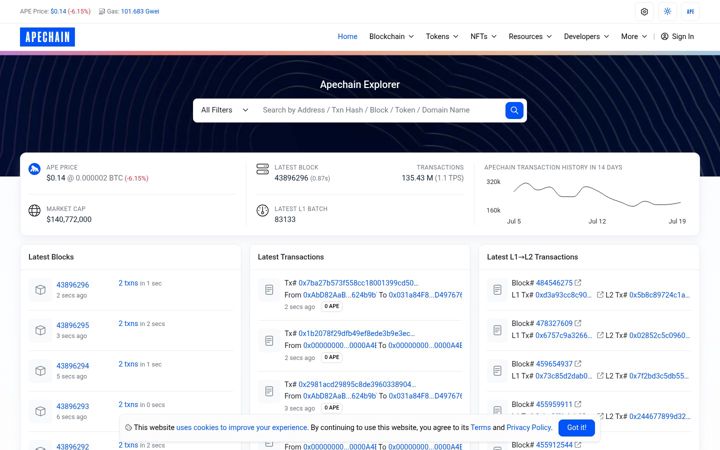Open external link icon next to Block# 459654937

[x=578, y=364]
